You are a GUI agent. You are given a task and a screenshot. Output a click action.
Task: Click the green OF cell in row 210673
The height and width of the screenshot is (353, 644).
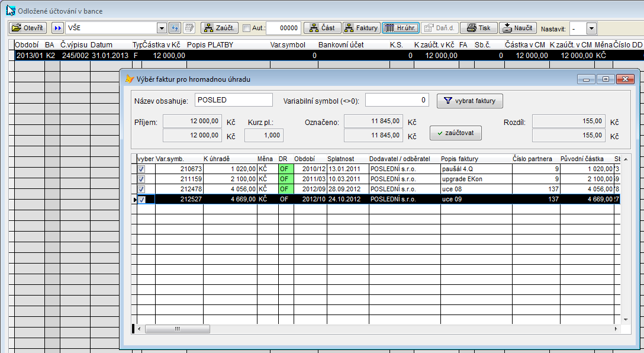286,169
